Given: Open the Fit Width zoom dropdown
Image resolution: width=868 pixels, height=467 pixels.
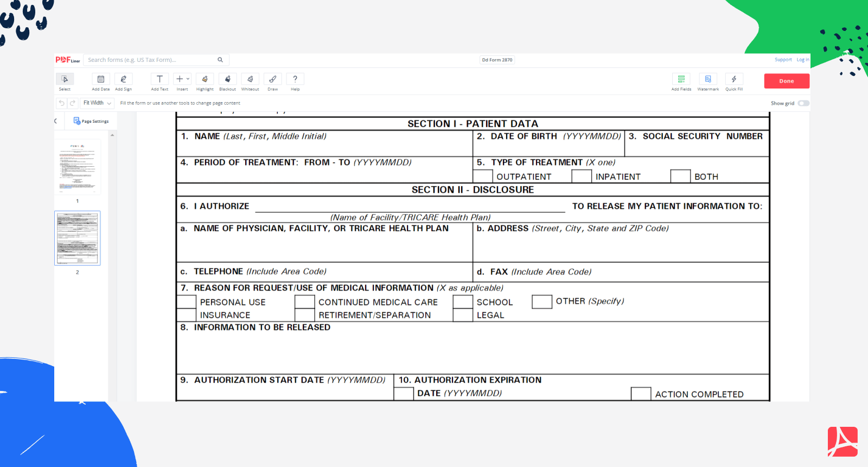Looking at the screenshot, I should point(97,103).
